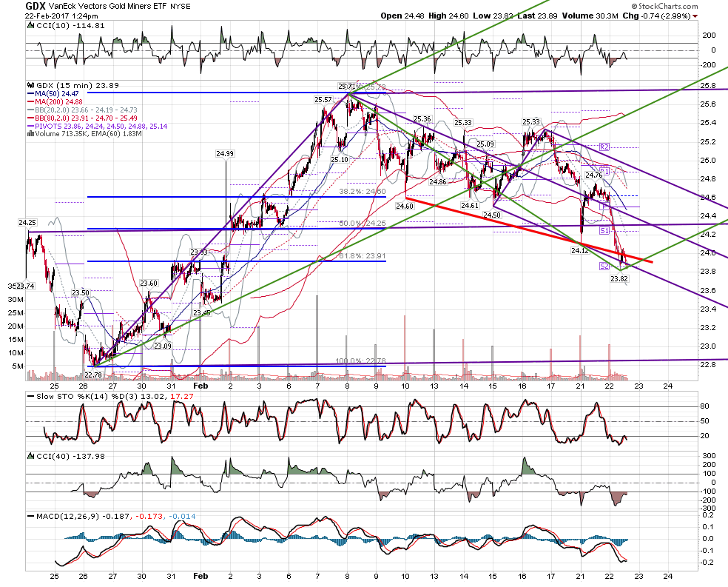Click the MA(200) red line swatch
This screenshot has width=728, height=587.
(x=31, y=102)
